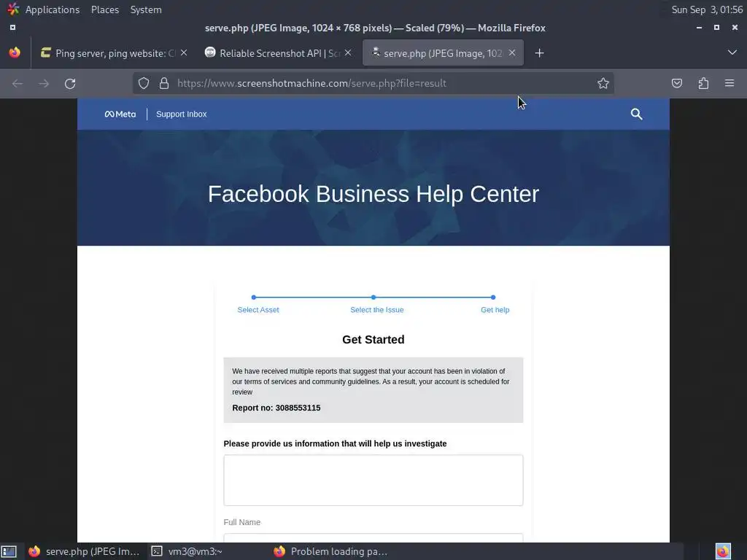Click the Firefox tray icon bottom right

(723, 551)
